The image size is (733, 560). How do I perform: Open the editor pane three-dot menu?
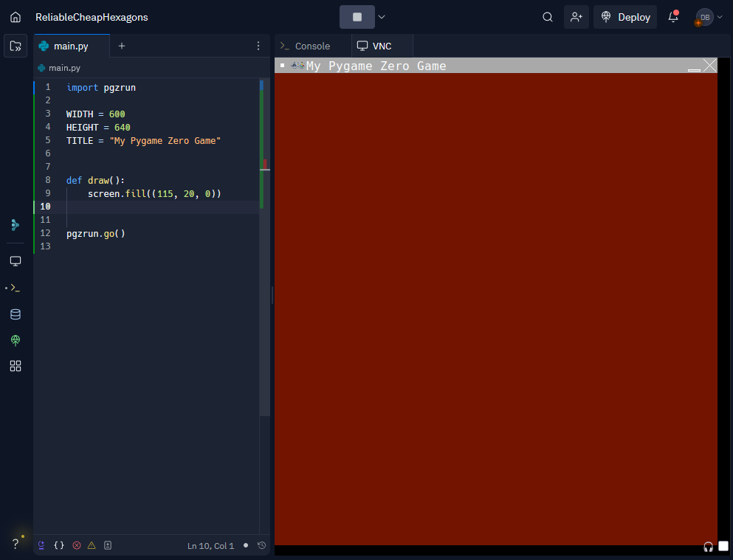click(258, 46)
